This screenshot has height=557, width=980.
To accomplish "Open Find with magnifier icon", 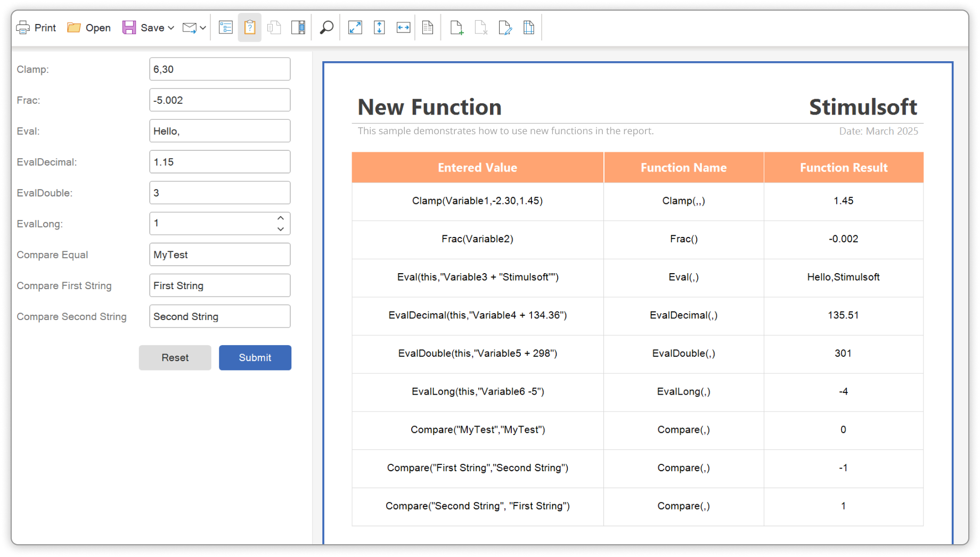I will click(326, 28).
